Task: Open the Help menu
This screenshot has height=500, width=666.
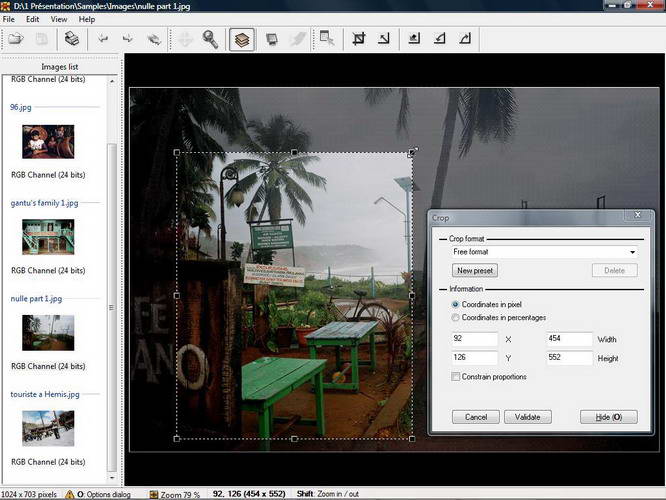Action: [x=87, y=19]
